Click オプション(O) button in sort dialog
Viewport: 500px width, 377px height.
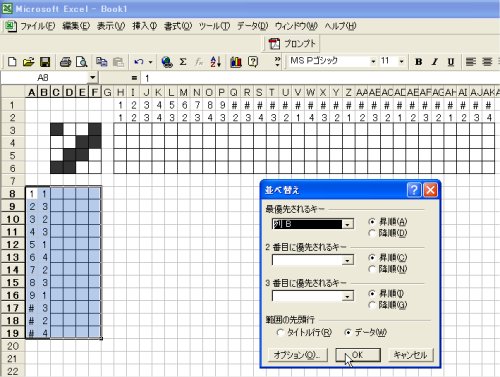tap(297, 355)
